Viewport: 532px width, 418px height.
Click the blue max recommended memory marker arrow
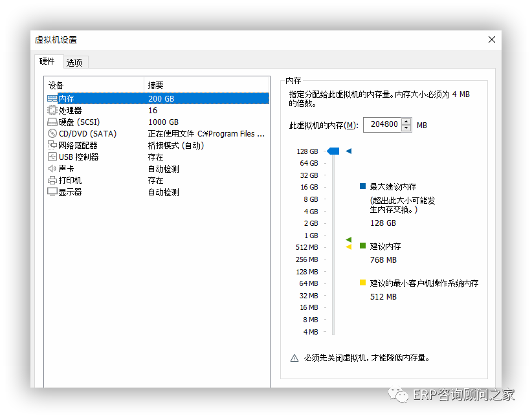pyautogui.click(x=348, y=151)
